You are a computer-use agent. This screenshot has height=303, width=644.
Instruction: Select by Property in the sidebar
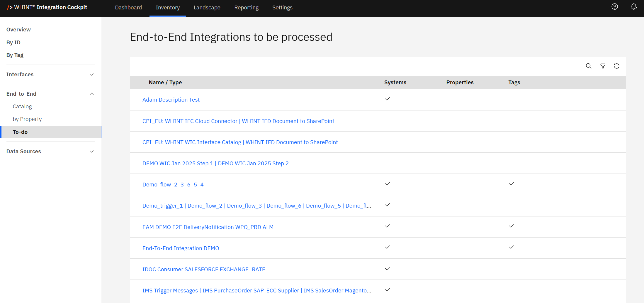(x=27, y=119)
